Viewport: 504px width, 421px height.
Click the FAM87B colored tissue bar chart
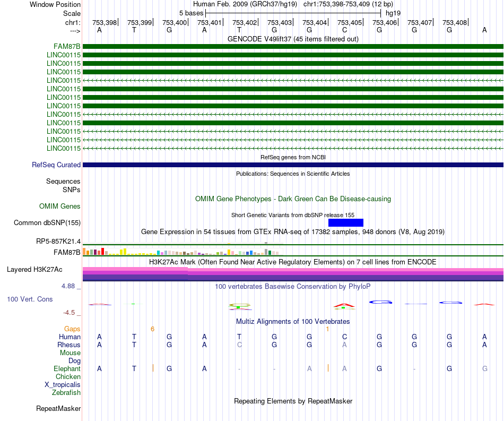[183, 252]
